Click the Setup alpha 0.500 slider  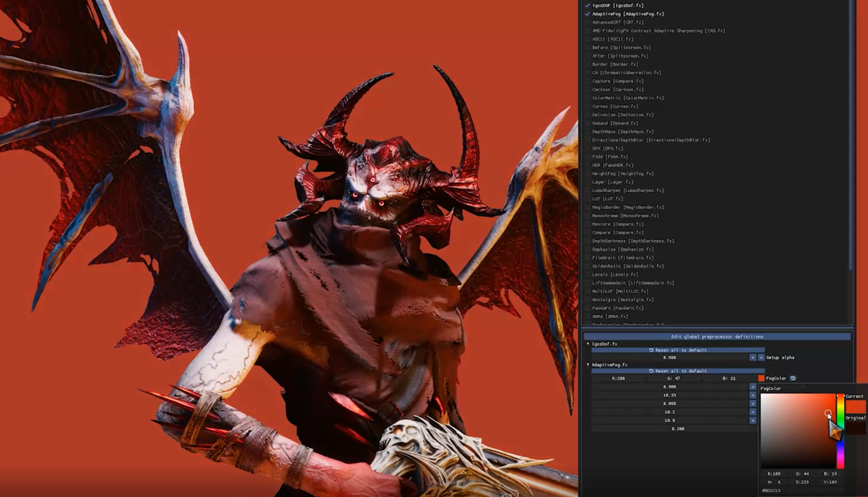pyautogui.click(x=669, y=358)
